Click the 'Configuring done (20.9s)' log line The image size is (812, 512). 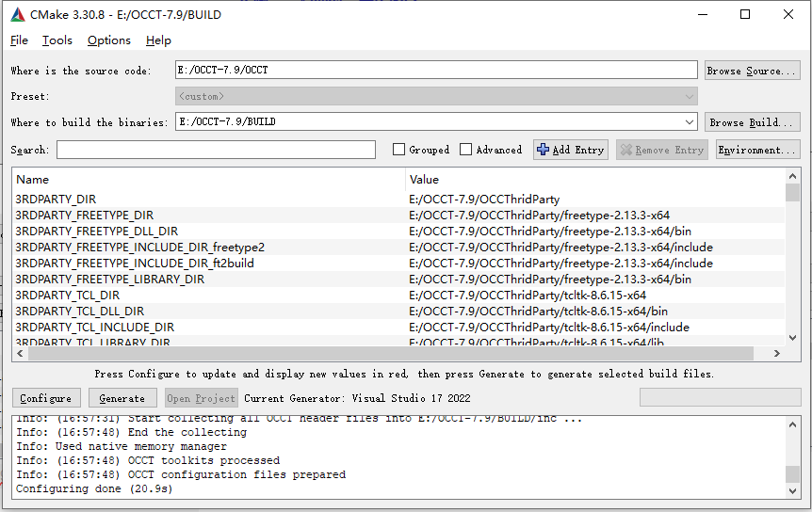[x=94, y=488]
